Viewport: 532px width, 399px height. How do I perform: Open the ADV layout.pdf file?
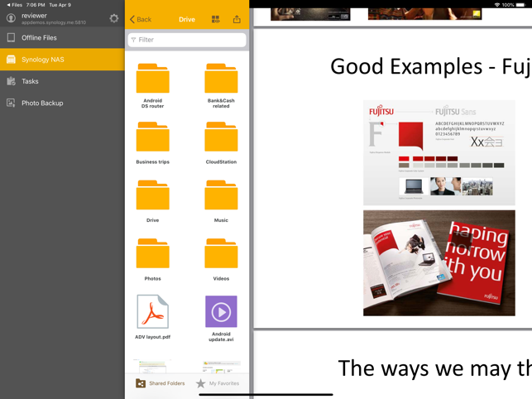click(153, 317)
